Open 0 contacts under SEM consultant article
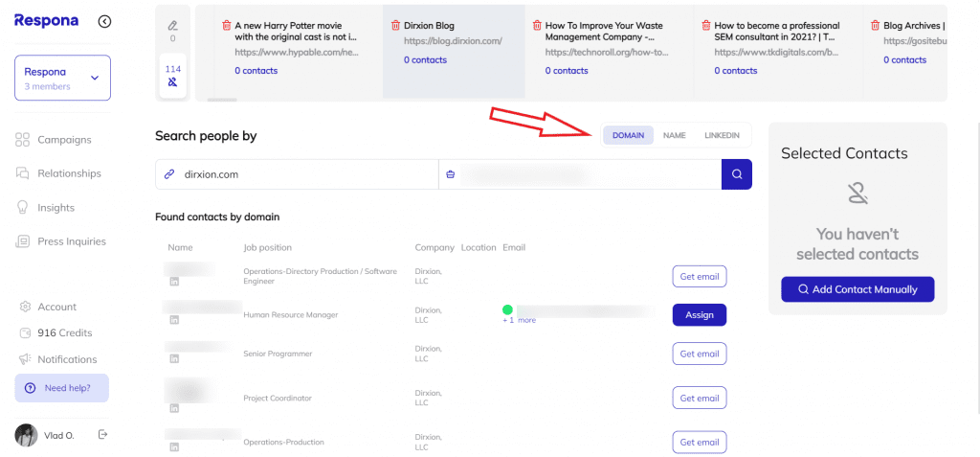Screen dimensions: 980x457 736,71
